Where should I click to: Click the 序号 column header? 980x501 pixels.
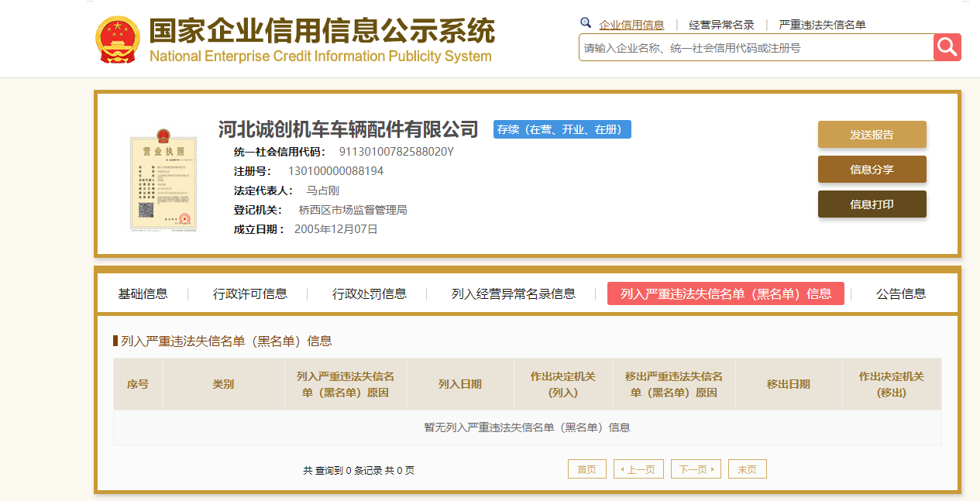(x=138, y=384)
